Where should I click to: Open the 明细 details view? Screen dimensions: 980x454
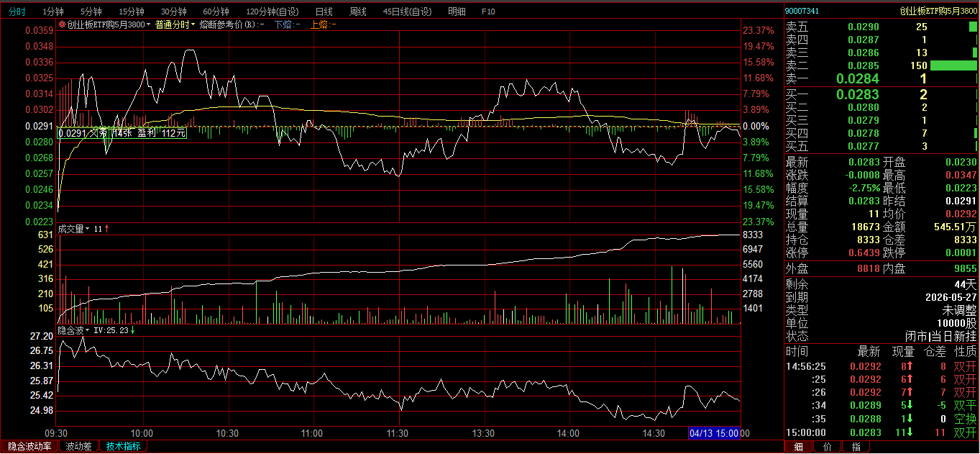(x=456, y=12)
